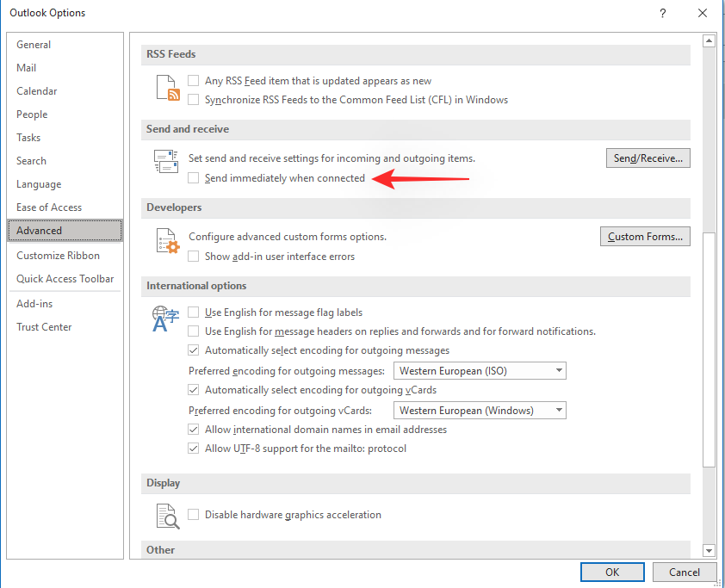Open Ease of Access category
Screen dimensions: 725x588
pos(65,207)
